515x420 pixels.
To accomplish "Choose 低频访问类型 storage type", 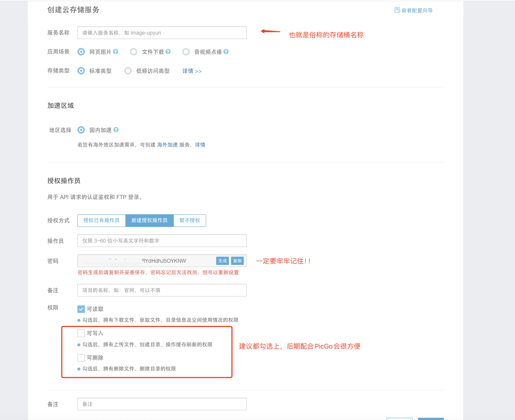I will [x=128, y=71].
